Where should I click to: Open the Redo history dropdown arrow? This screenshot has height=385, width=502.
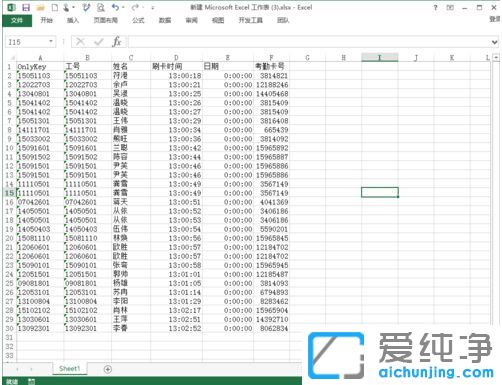tap(143, 7)
